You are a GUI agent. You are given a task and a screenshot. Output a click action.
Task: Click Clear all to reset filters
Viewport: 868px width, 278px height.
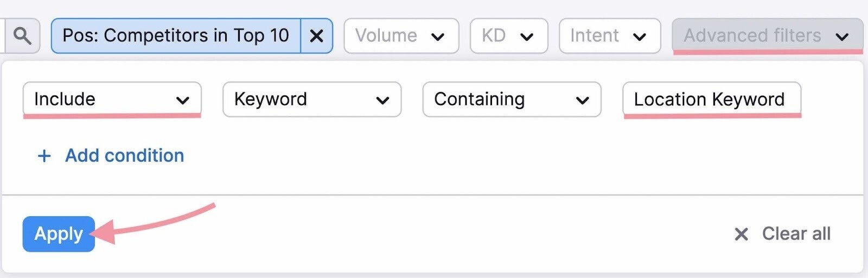pyautogui.click(x=796, y=234)
